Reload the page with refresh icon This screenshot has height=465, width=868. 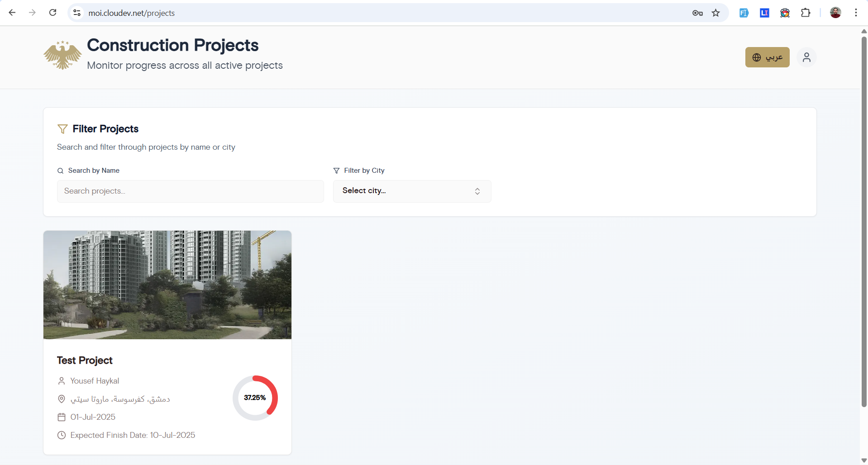[53, 13]
